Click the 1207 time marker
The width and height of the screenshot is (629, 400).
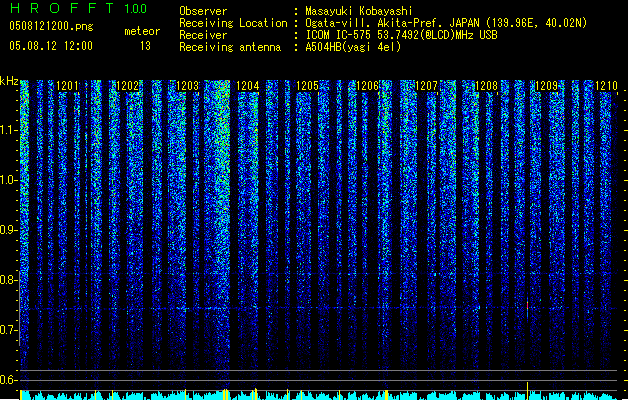[426, 86]
